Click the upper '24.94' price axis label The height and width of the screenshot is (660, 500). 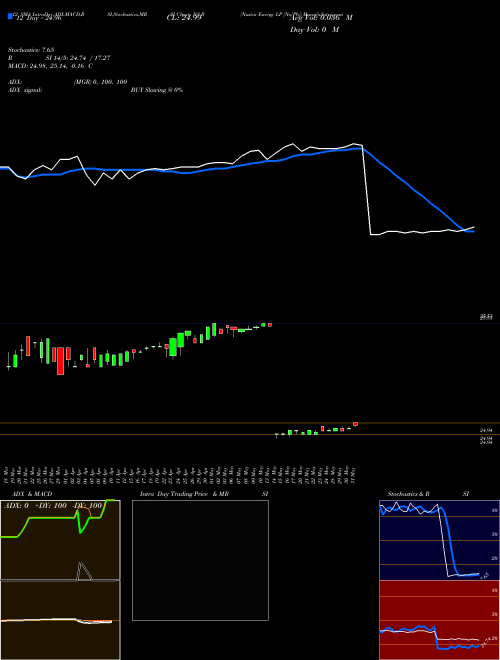[486, 431]
